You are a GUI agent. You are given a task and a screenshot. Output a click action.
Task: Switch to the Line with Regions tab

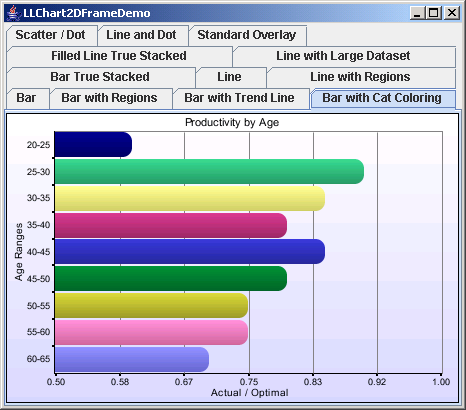[361, 77]
